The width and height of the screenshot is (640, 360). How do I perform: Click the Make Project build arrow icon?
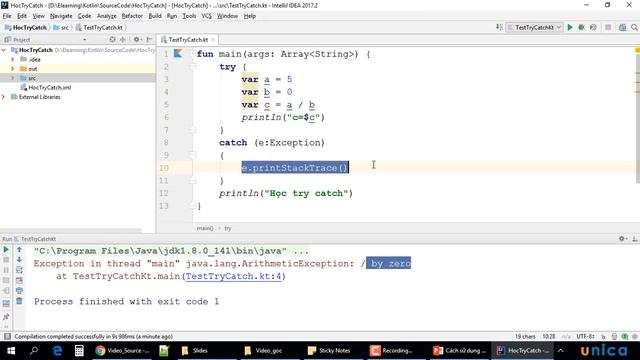click(x=499, y=27)
